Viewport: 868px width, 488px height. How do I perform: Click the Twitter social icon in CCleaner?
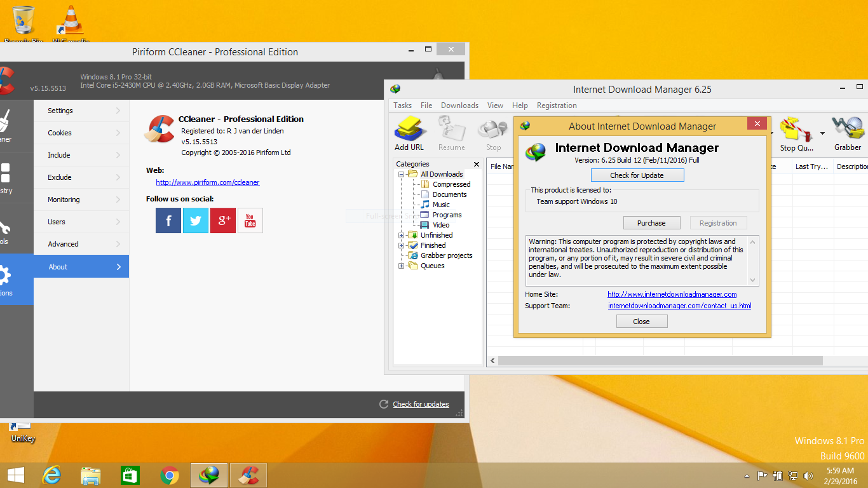tap(196, 220)
